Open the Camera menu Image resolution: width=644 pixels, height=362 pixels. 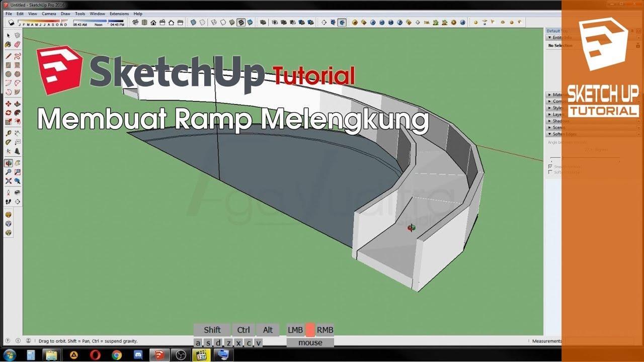point(49,14)
